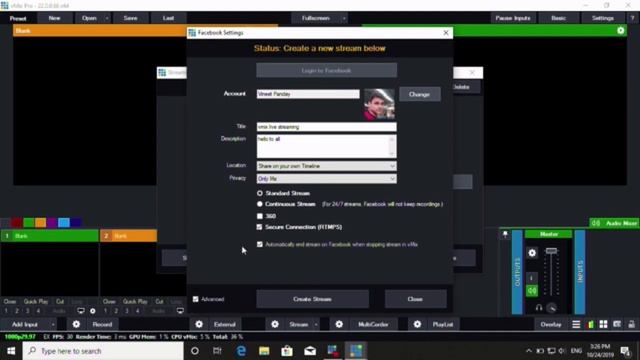The image size is (640, 360).
Task: Click the New preset menu item
Action: (x=54, y=18)
